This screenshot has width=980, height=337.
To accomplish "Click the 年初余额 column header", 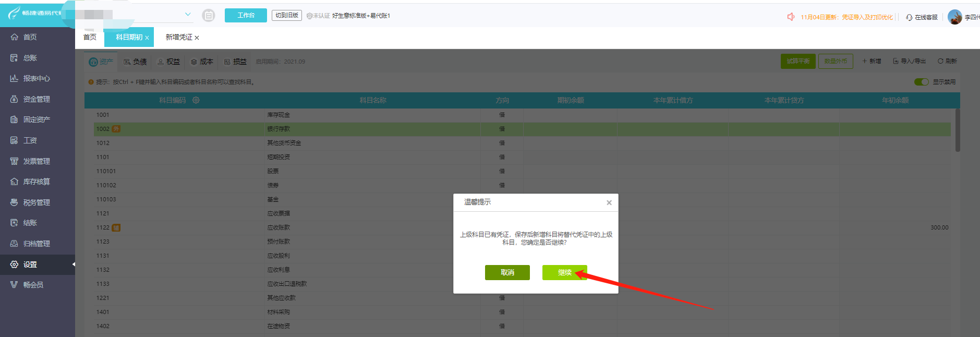I will [x=895, y=100].
